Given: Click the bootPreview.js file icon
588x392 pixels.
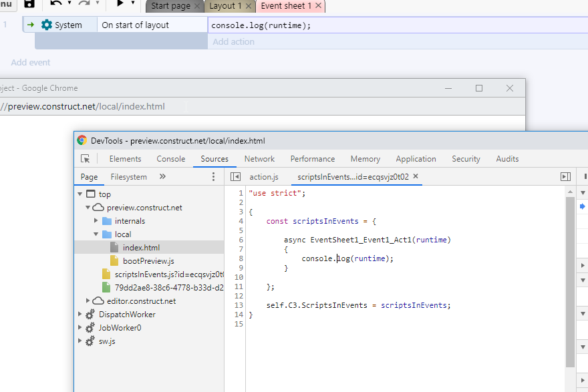Looking at the screenshot, I should [x=114, y=261].
